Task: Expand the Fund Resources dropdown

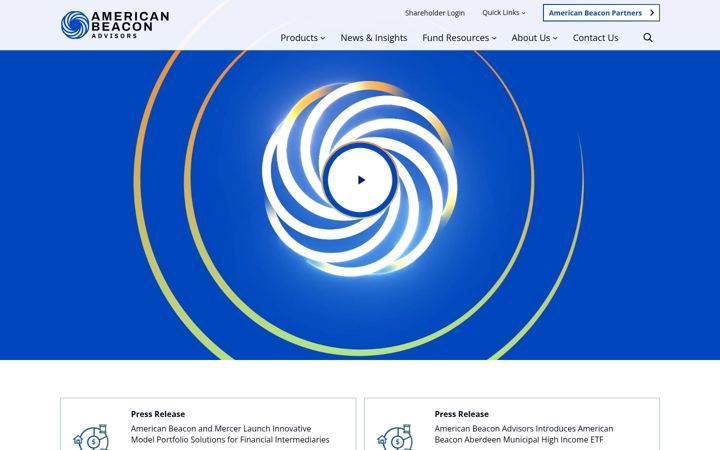Action: click(x=459, y=38)
